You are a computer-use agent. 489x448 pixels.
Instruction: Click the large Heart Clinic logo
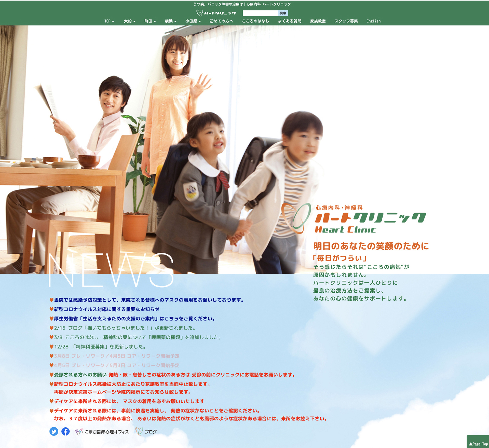[354, 219]
